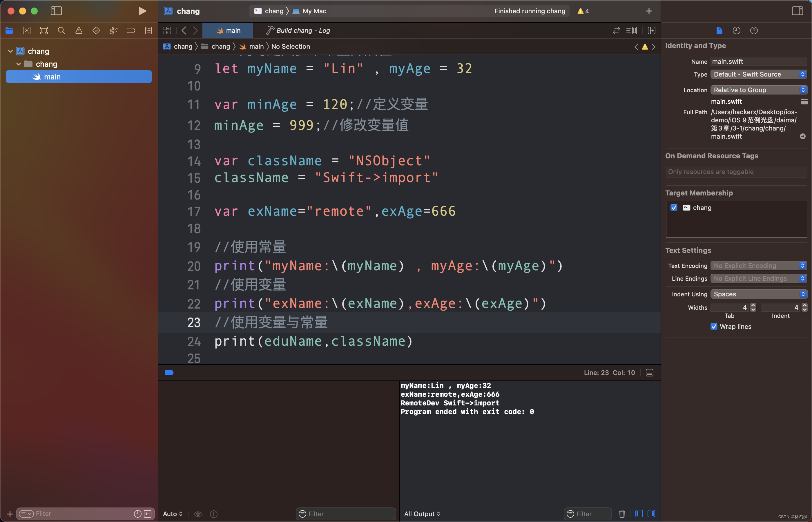812x522 pixels.
Task: Run the chang scheme with Play button
Action: click(142, 11)
